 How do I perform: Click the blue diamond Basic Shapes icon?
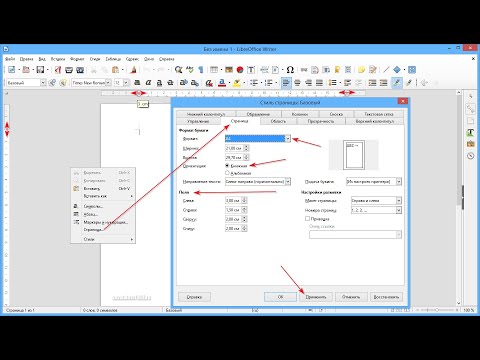(397, 70)
